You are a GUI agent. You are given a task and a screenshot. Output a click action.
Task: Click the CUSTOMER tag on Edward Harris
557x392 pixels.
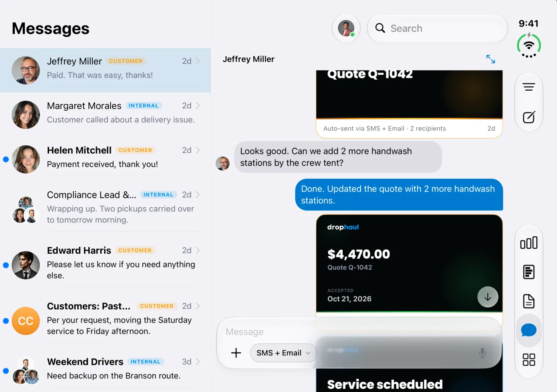point(135,251)
